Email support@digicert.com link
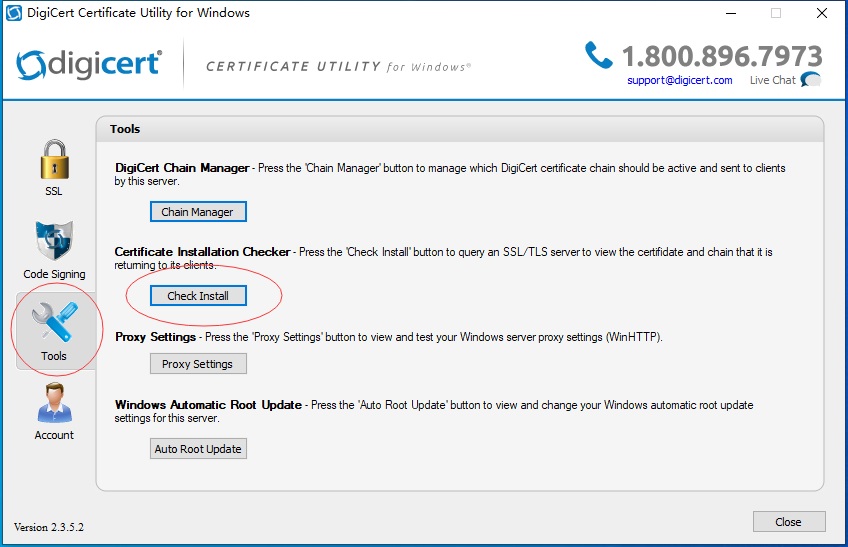 [680, 80]
